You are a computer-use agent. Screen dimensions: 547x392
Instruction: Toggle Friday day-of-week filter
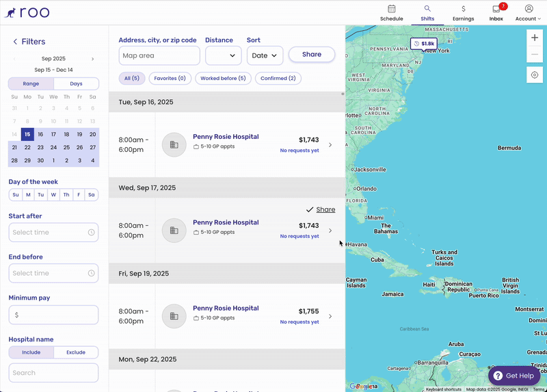tap(79, 195)
